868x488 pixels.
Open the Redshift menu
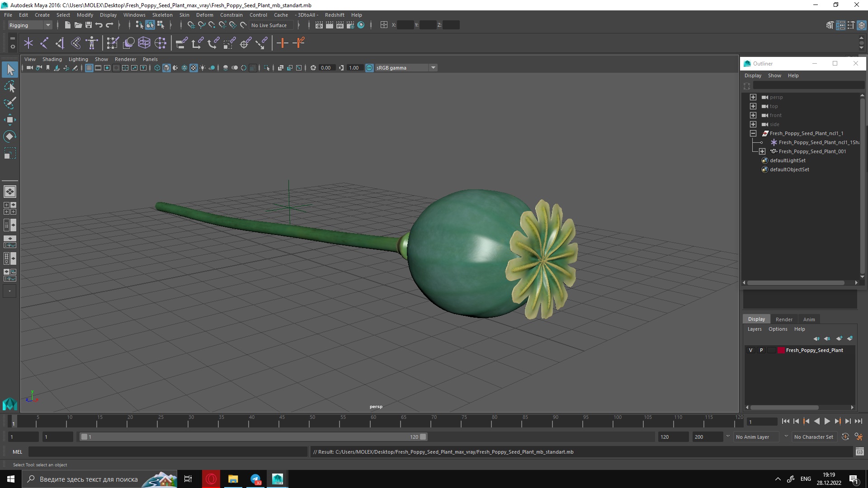coord(335,15)
